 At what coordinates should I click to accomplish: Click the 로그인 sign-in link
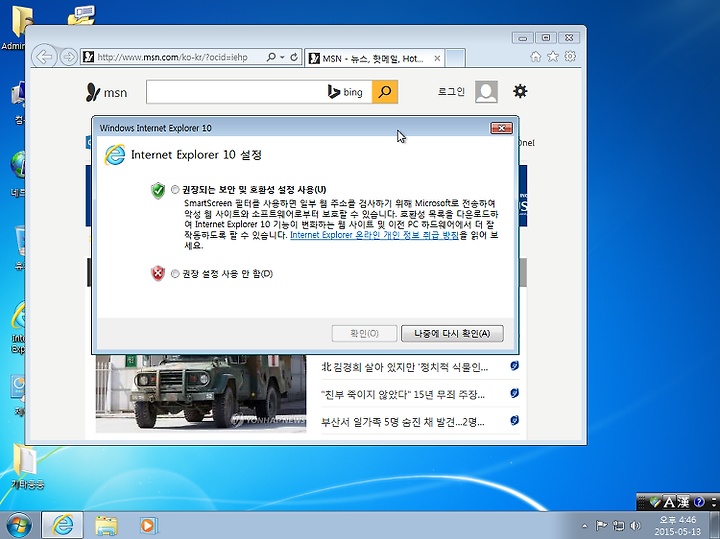click(451, 92)
